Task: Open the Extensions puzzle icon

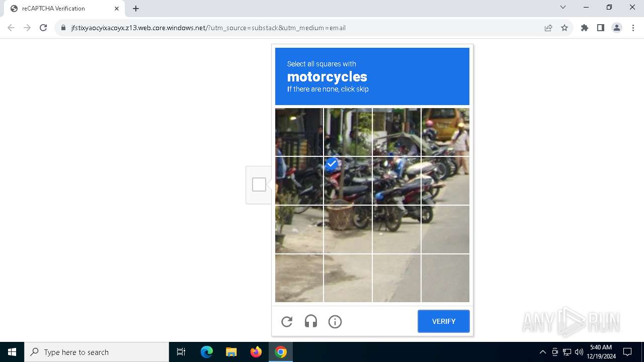Action: (585, 28)
